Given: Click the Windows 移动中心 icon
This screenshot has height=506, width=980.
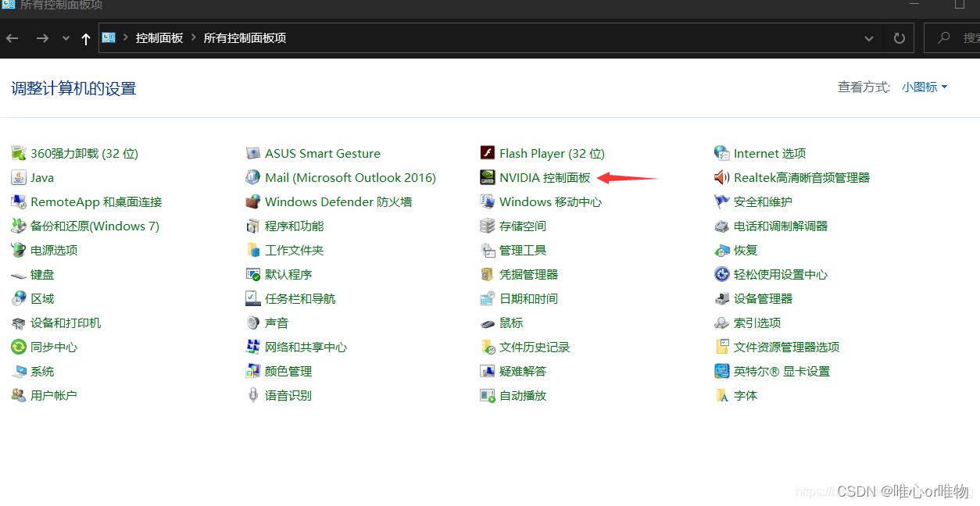Looking at the screenshot, I should (x=488, y=201).
